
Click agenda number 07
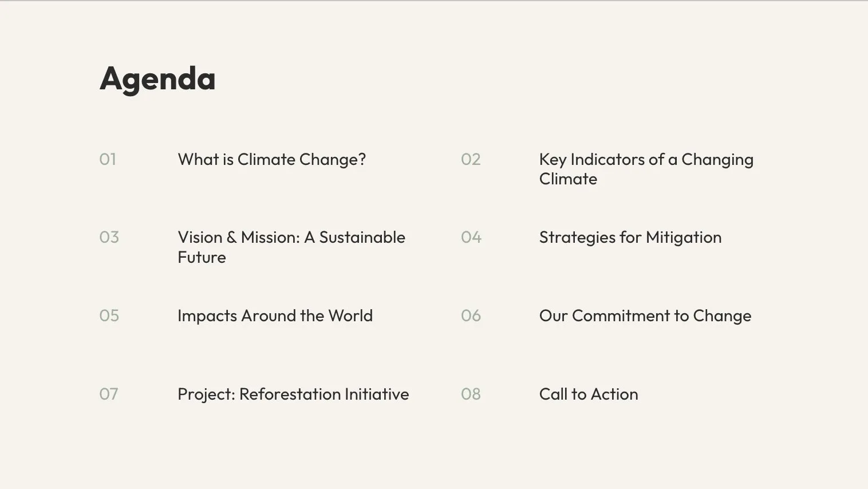click(x=109, y=394)
